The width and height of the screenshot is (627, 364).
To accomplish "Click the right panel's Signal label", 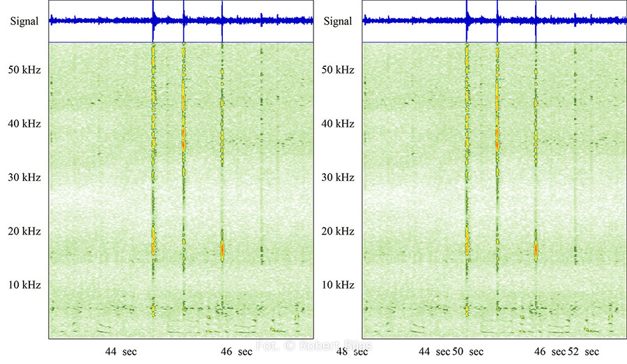I will click(x=338, y=22).
